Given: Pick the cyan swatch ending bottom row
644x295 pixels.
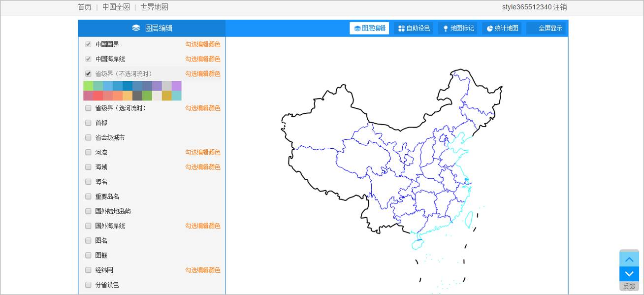Looking at the screenshot, I should coord(176,96).
